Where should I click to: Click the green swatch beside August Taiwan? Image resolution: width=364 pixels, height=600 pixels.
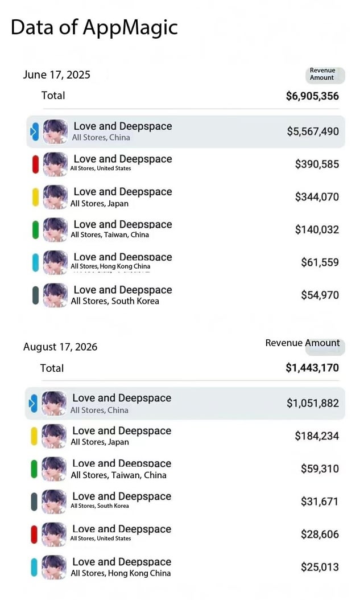[x=34, y=469]
